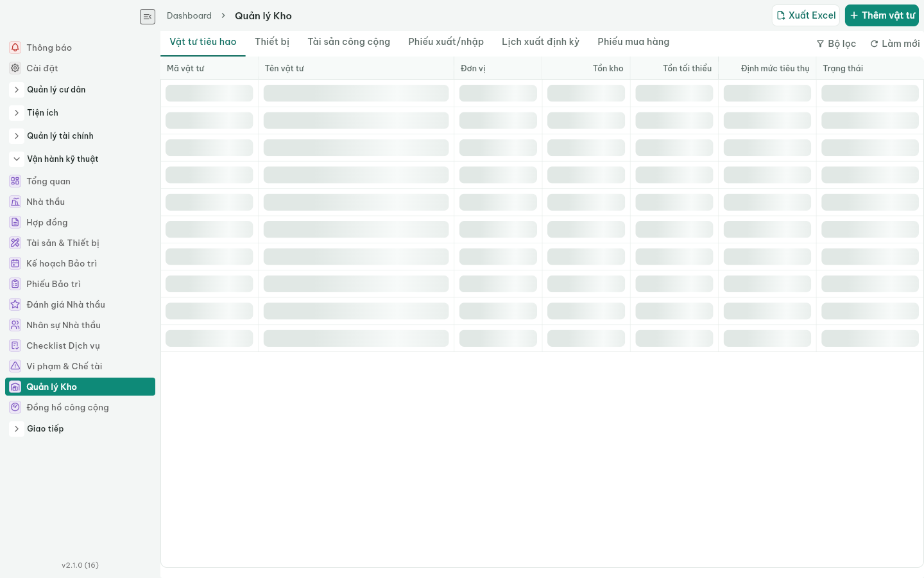Click the Tên vật tư column header
This screenshot has height=578, width=924.
click(x=356, y=68)
